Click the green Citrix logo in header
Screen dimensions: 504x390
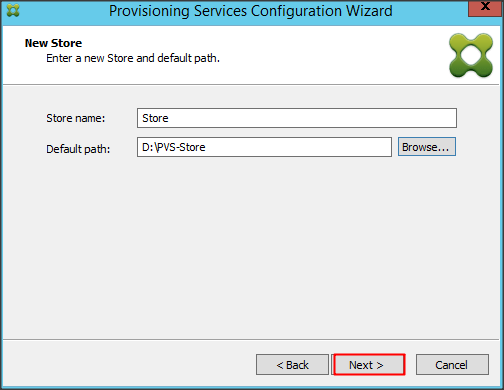click(471, 55)
